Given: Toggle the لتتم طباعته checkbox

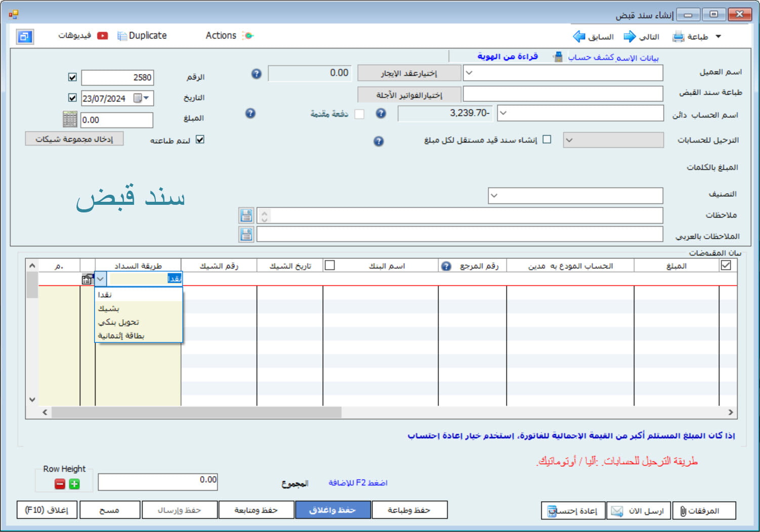Looking at the screenshot, I should (x=200, y=140).
